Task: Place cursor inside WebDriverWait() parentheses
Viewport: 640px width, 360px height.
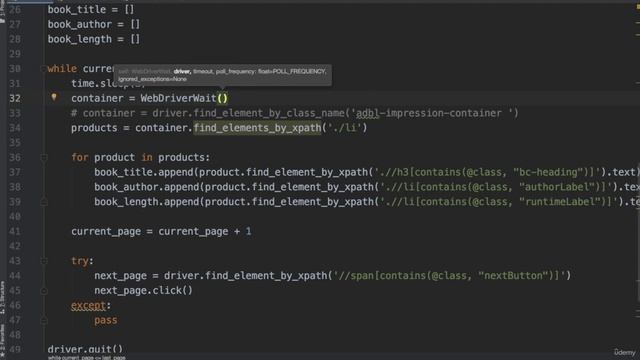Action: point(222,98)
